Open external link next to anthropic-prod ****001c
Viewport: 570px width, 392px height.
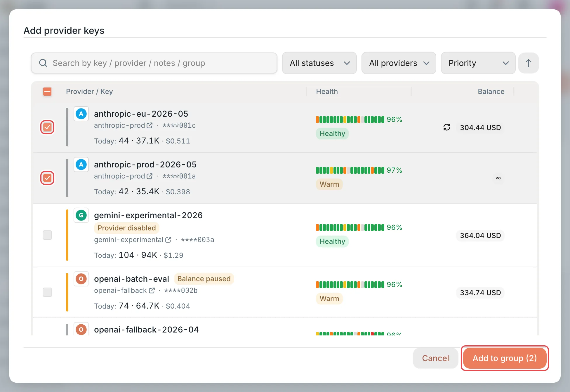pos(150,125)
